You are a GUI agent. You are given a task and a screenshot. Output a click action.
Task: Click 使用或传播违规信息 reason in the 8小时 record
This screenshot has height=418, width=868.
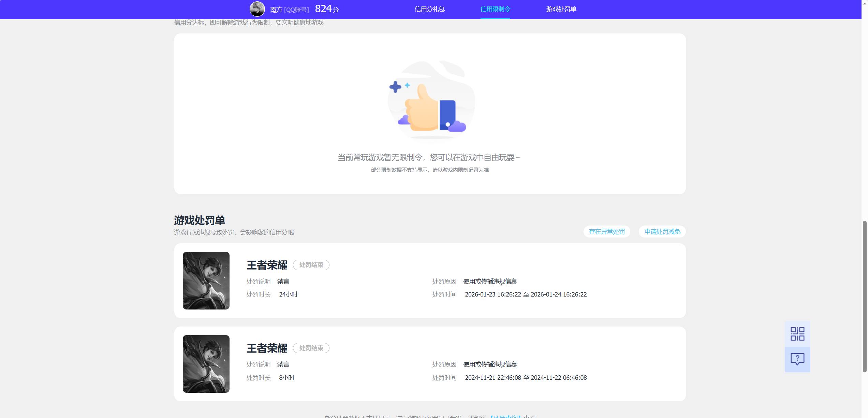(490, 364)
